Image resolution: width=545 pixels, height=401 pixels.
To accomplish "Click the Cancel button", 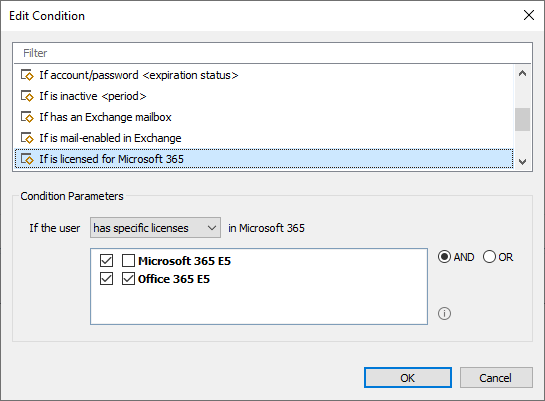I will [x=496, y=378].
